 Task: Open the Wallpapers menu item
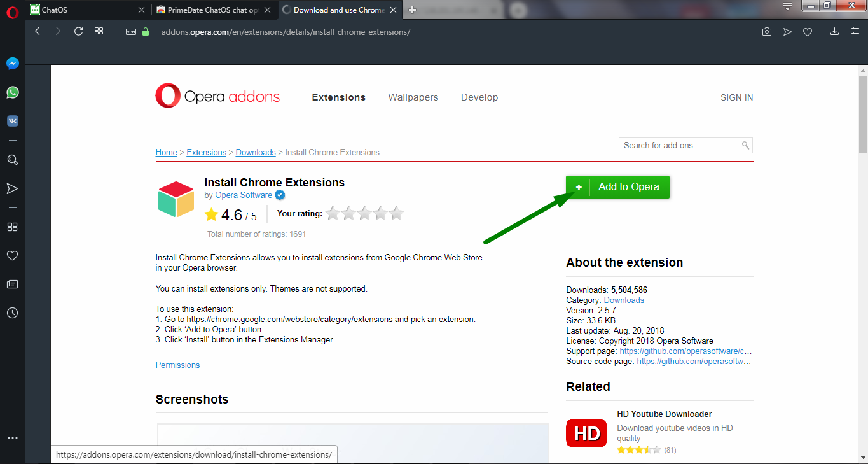[413, 97]
